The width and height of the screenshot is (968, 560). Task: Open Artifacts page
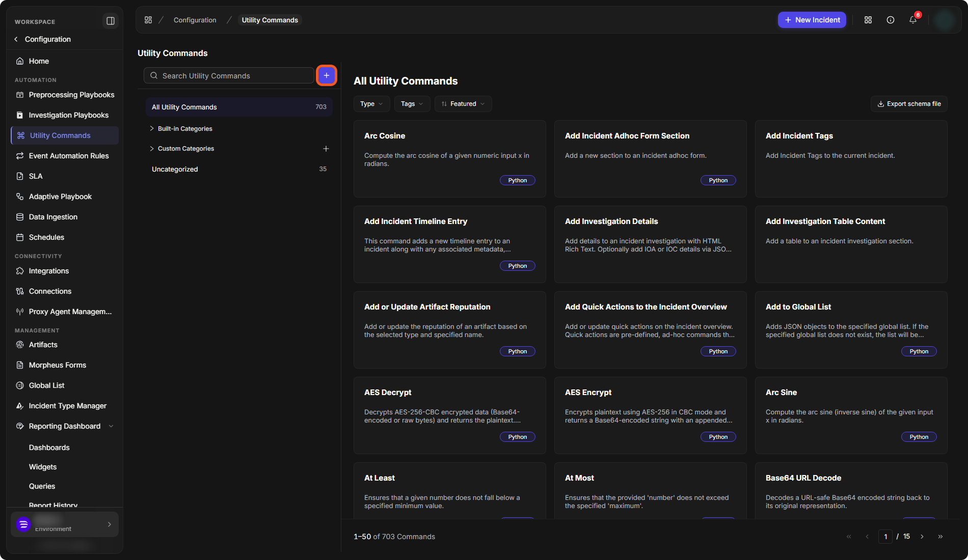65,345
